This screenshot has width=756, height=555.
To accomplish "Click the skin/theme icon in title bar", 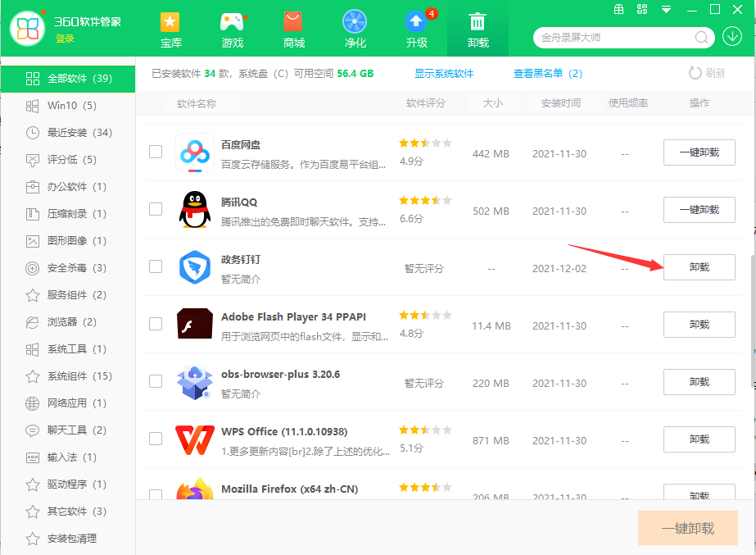I will [x=642, y=9].
